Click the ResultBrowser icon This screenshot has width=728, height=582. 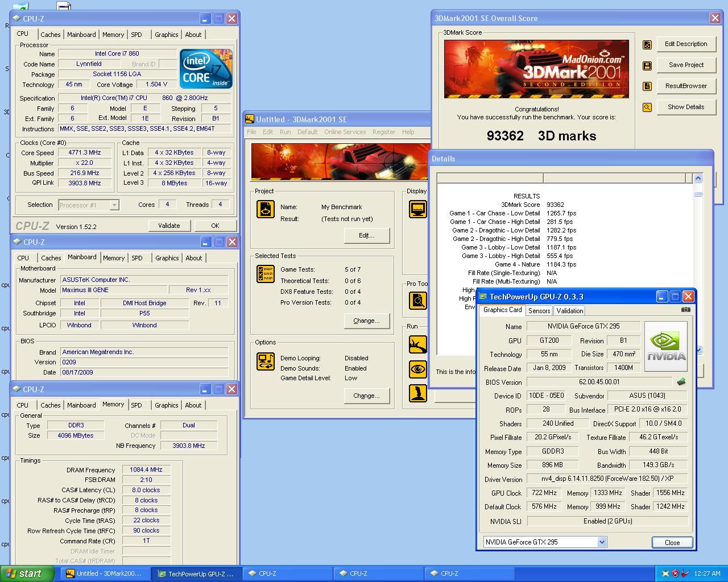click(x=647, y=86)
